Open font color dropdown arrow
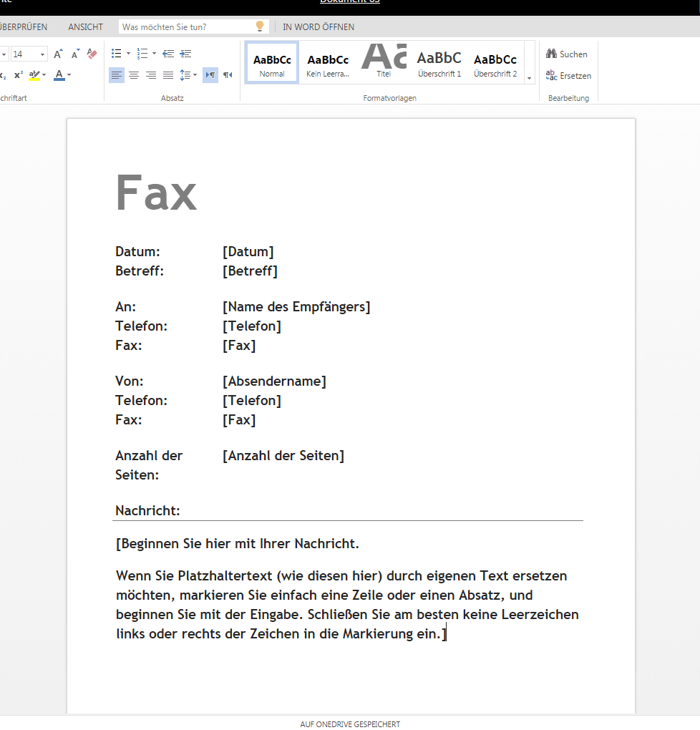This screenshot has width=700, height=730. click(x=69, y=75)
